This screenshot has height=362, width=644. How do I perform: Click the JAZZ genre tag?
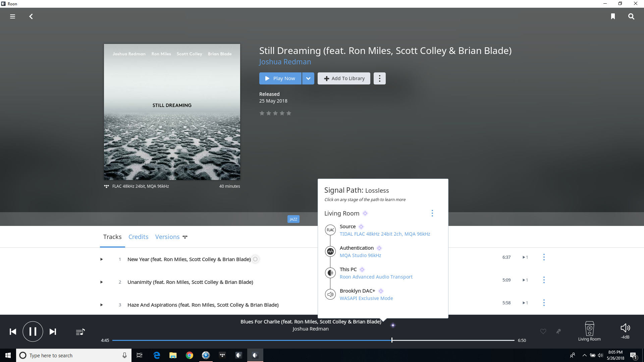coord(293,219)
